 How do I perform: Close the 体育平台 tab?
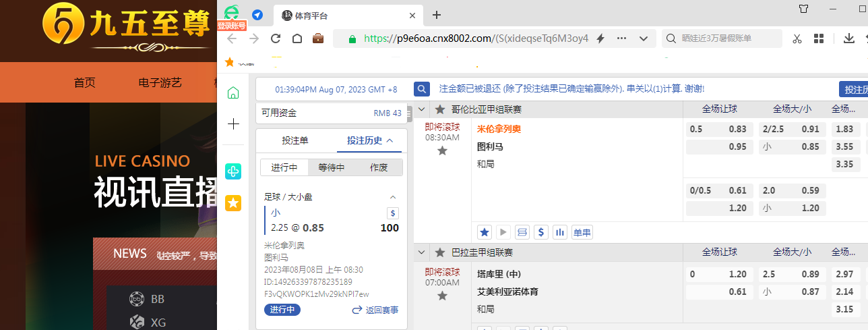pos(412,15)
